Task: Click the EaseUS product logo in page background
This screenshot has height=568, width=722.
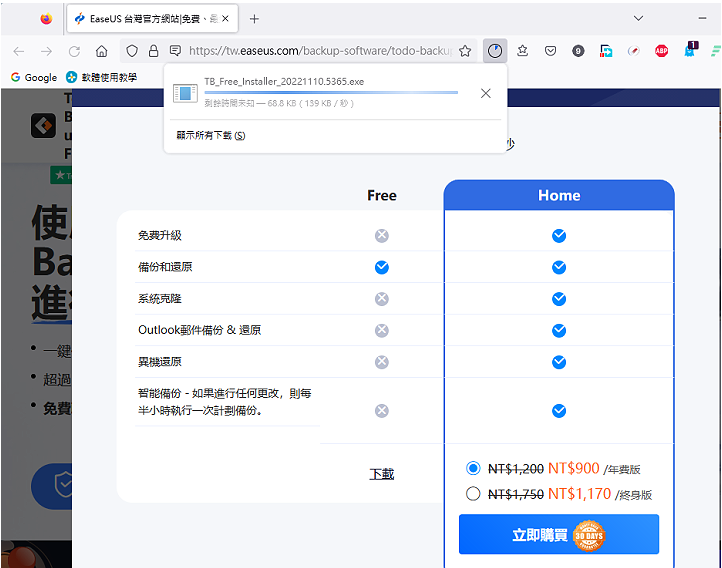Action: 43,125
